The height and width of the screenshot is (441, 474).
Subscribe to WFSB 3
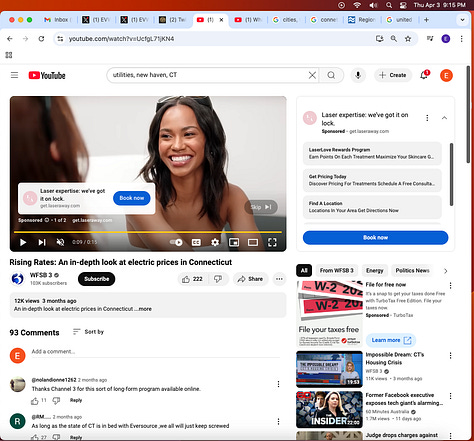[x=96, y=279]
